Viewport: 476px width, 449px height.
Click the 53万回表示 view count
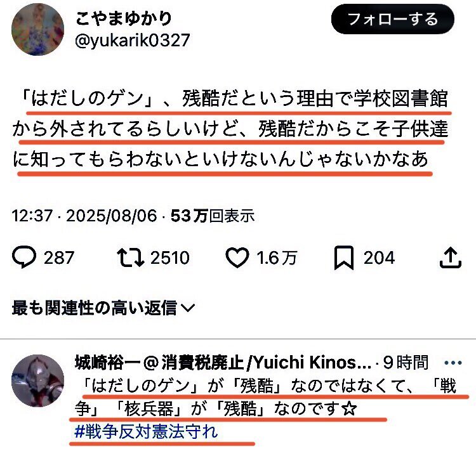213,216
